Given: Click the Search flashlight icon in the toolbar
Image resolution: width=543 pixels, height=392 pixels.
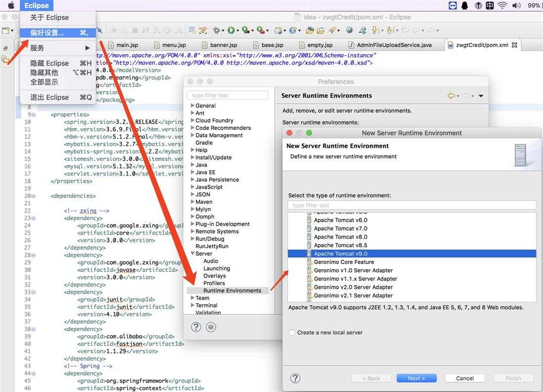Looking at the screenshot, I should click(332, 31).
